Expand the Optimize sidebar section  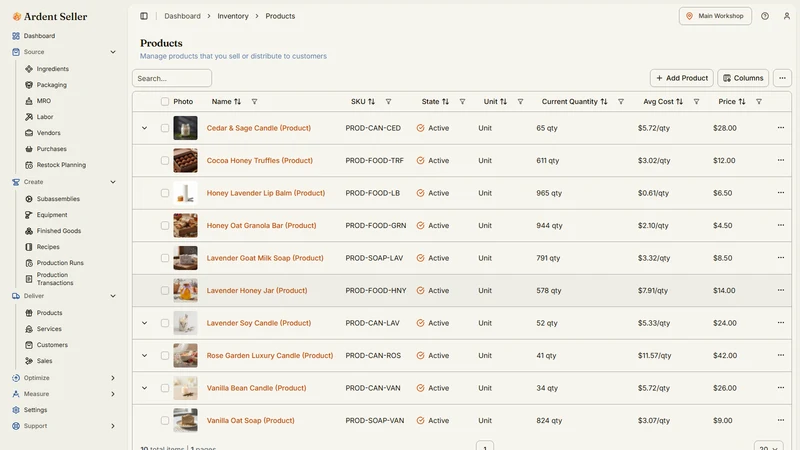pyautogui.click(x=113, y=378)
